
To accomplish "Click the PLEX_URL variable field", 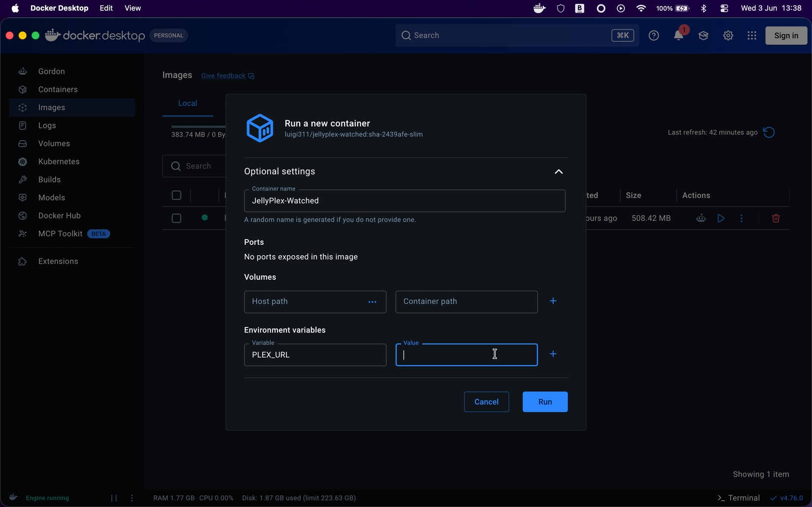I will (315, 355).
